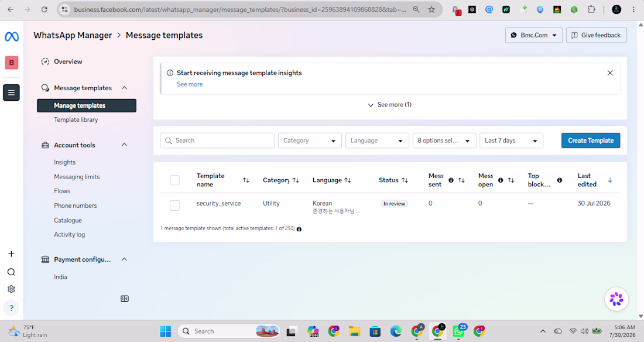Open the red B business account icon
The image size is (644, 342).
tap(12, 63)
